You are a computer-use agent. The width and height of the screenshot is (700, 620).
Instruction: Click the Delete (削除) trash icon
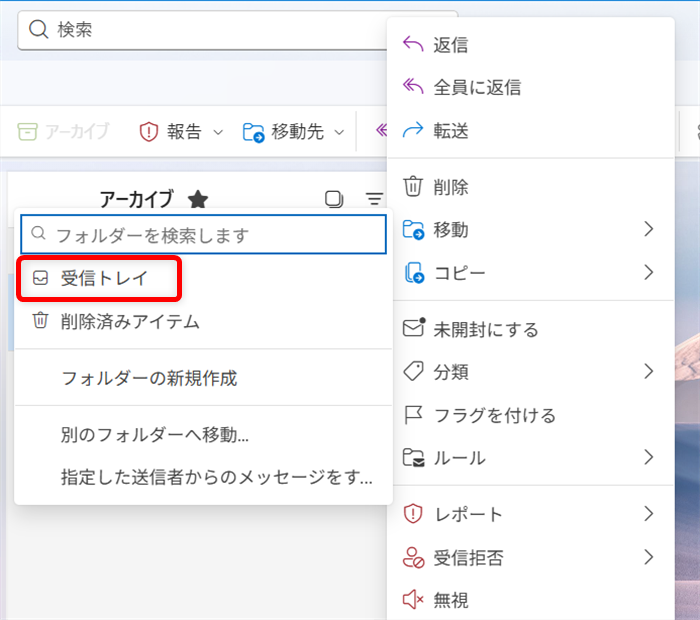point(412,186)
